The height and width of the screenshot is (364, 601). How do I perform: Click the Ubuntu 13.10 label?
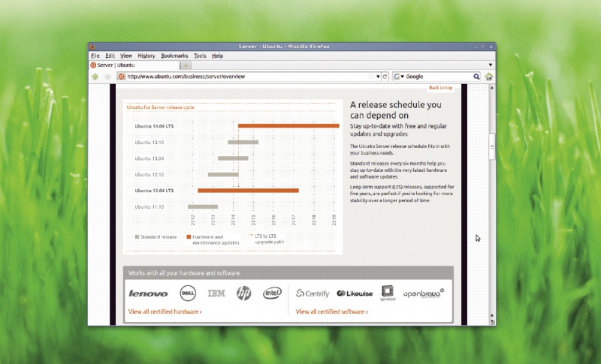149,143
